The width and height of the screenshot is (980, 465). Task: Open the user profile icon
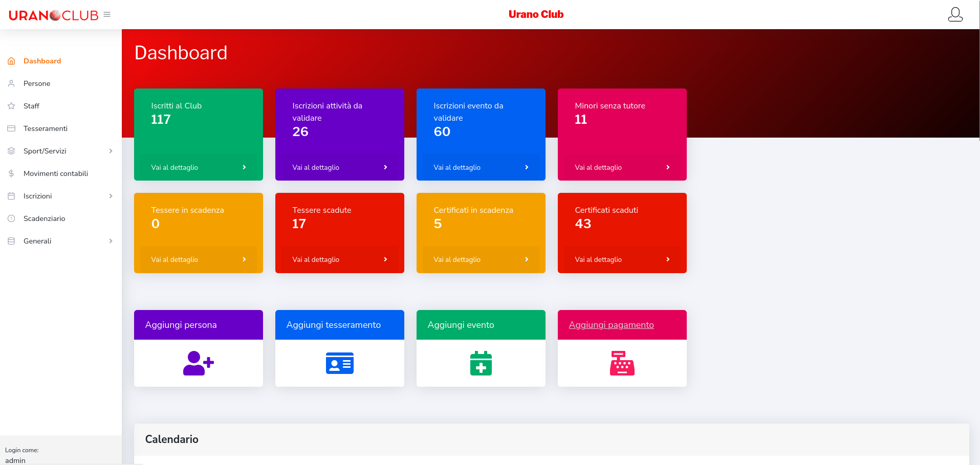[955, 14]
